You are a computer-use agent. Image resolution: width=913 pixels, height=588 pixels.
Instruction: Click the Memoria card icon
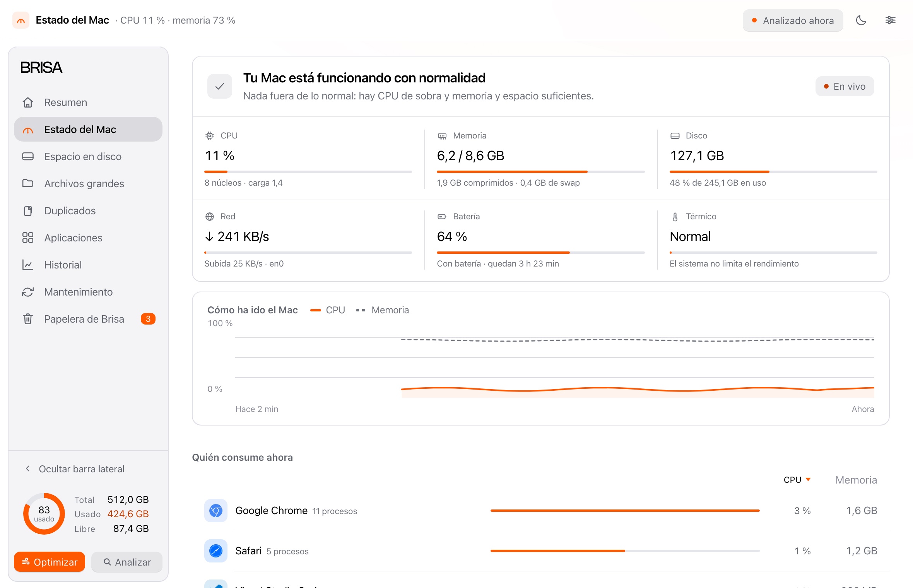(x=442, y=136)
